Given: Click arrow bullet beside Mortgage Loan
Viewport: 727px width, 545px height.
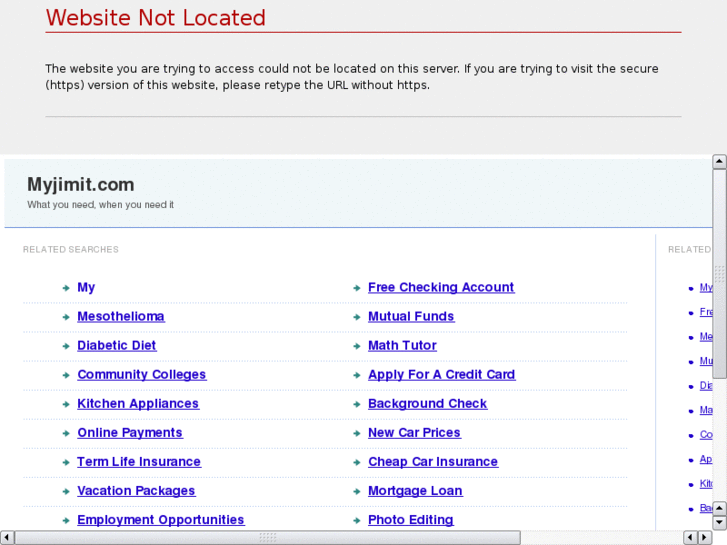Looking at the screenshot, I should pos(357,492).
